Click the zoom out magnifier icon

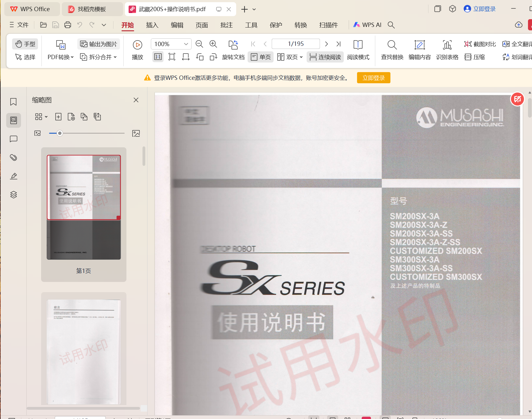[x=199, y=44]
